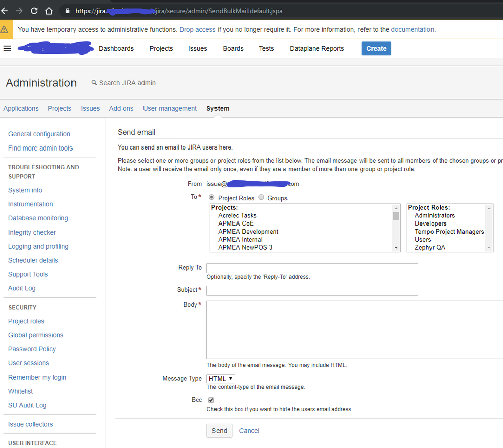Open the Projects menu in top navigation
The width and height of the screenshot is (503, 448).
pos(161,49)
